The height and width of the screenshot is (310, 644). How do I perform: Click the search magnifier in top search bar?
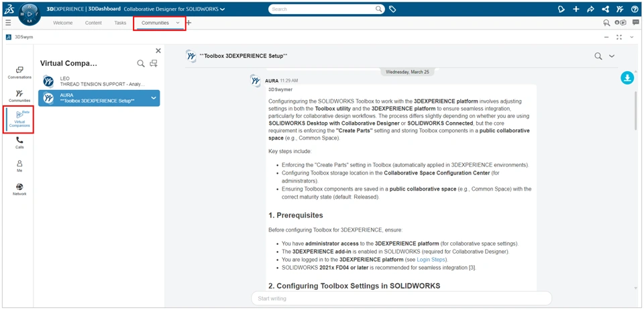click(378, 9)
